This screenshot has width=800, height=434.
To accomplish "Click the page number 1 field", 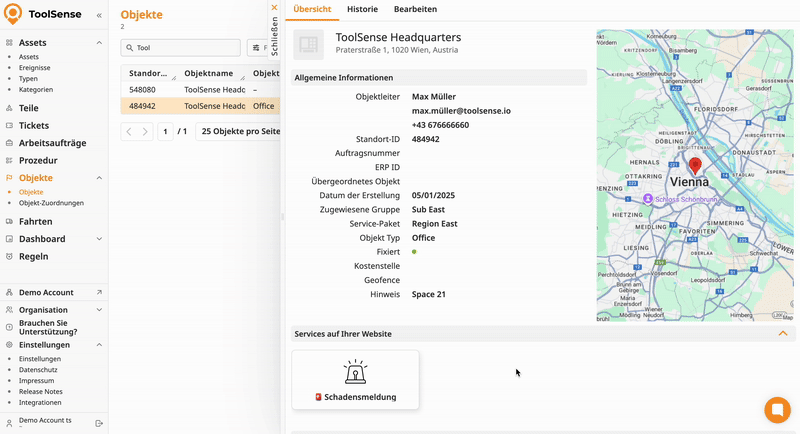I will tap(165, 132).
